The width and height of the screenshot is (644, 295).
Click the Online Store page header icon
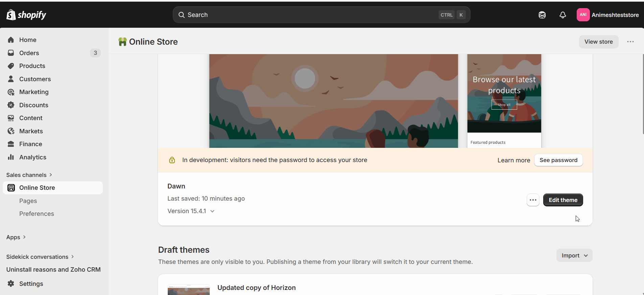[x=122, y=42]
